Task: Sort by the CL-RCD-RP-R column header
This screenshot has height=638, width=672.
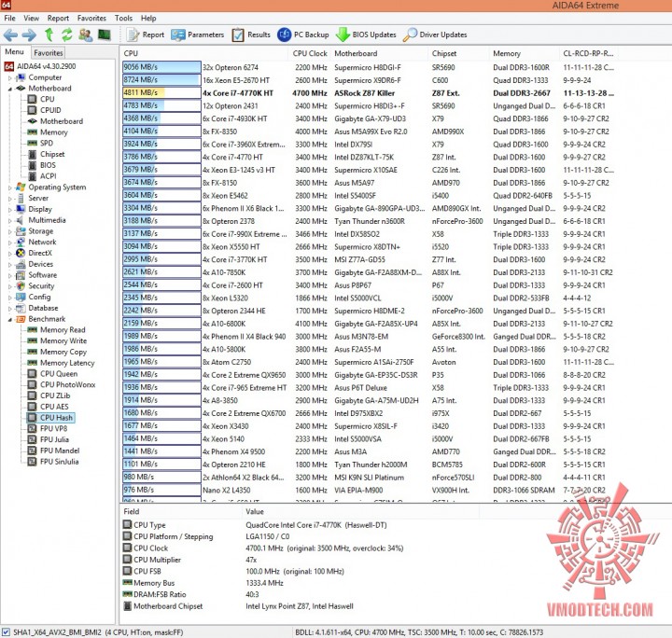Action: pyautogui.click(x=588, y=53)
